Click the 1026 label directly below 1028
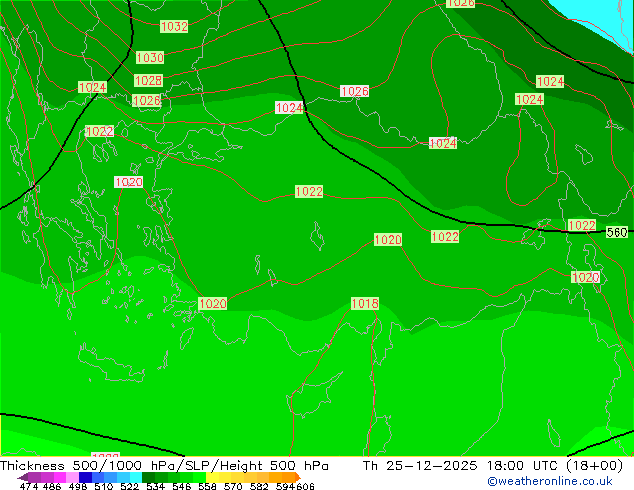The height and width of the screenshot is (490, 634). (x=146, y=100)
